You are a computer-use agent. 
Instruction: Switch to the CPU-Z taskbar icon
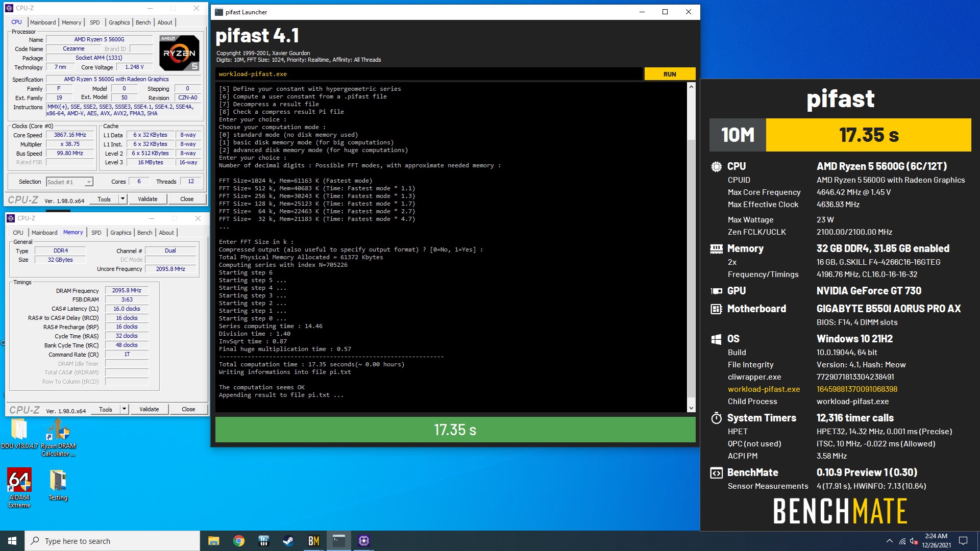tap(363, 541)
